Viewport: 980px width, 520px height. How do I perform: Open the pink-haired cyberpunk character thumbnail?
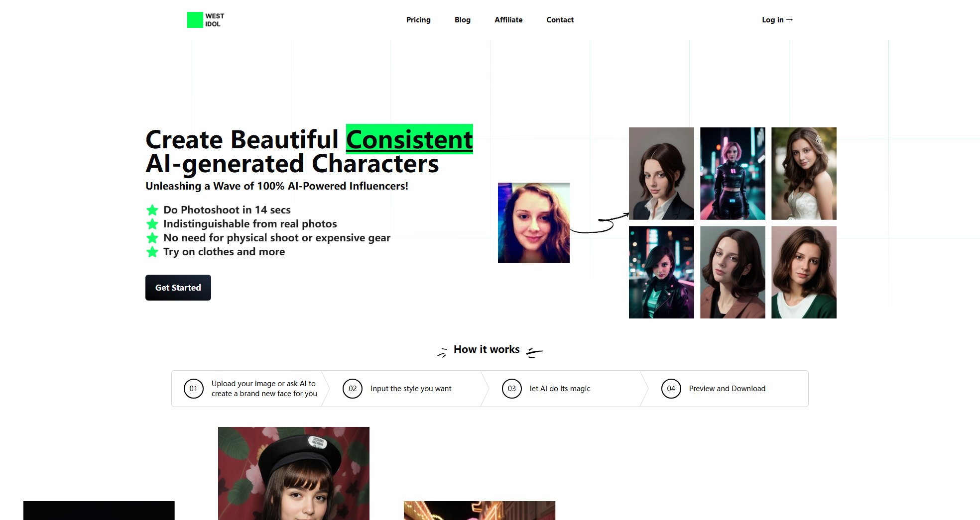click(733, 174)
